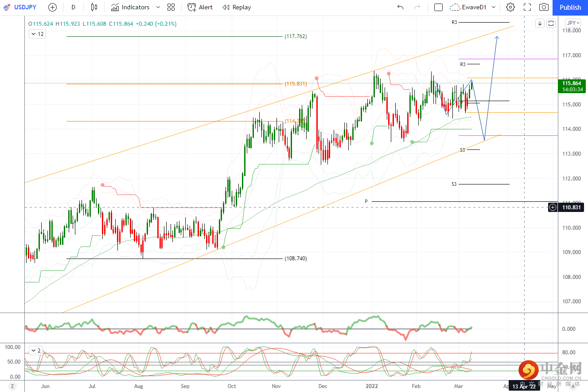Image resolution: width=588 pixels, height=392 pixels.
Task: Create an Alert from the toolbar
Action: pyautogui.click(x=200, y=7)
